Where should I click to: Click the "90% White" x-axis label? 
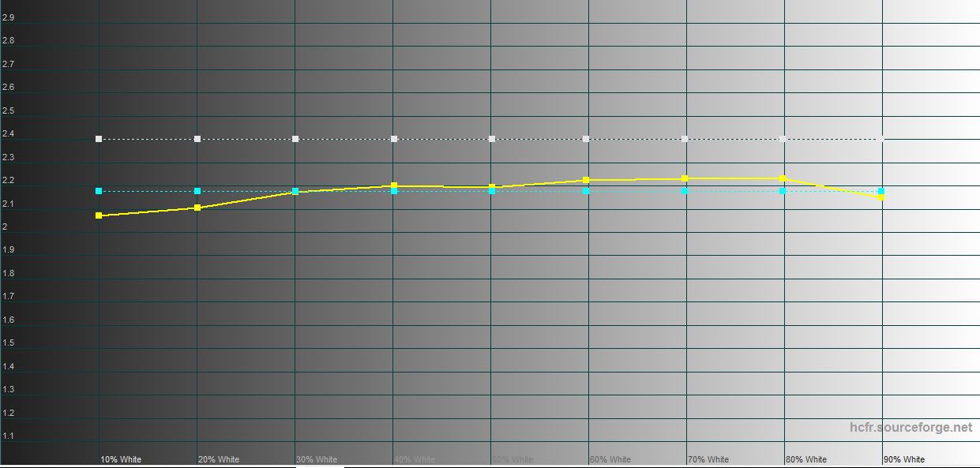pyautogui.click(x=904, y=459)
